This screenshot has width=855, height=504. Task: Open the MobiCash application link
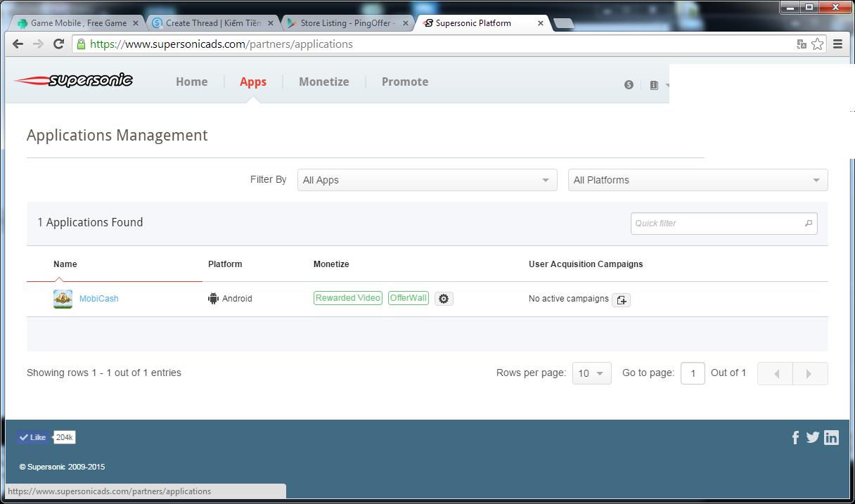click(99, 299)
